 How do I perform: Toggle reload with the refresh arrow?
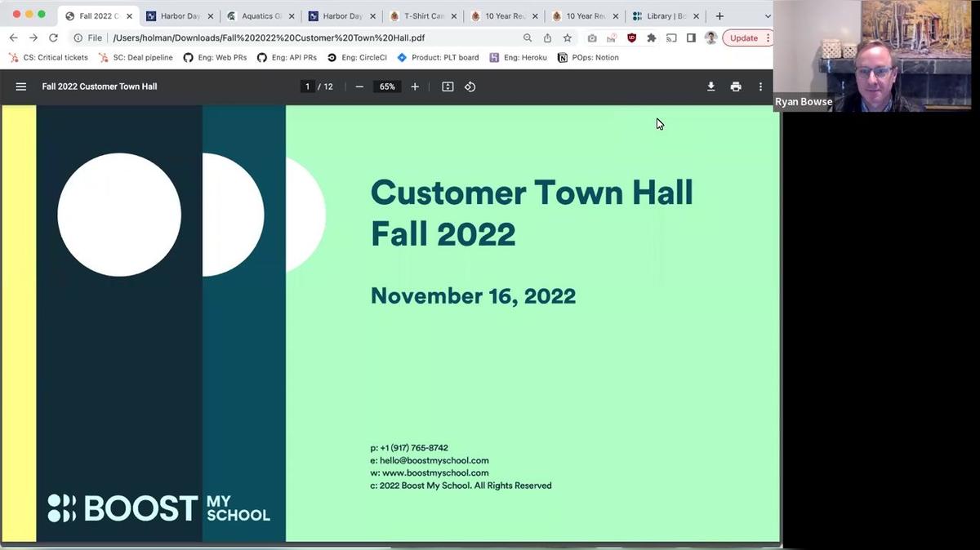pos(53,38)
